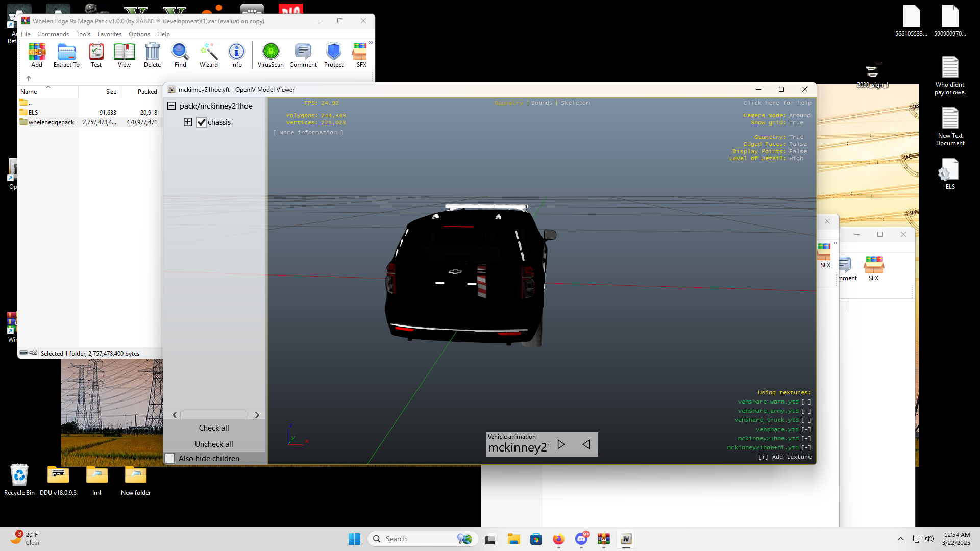Screen dimensions: 980x551
Task: Open the Commands menu in WinRAR
Action: pyautogui.click(x=53, y=34)
